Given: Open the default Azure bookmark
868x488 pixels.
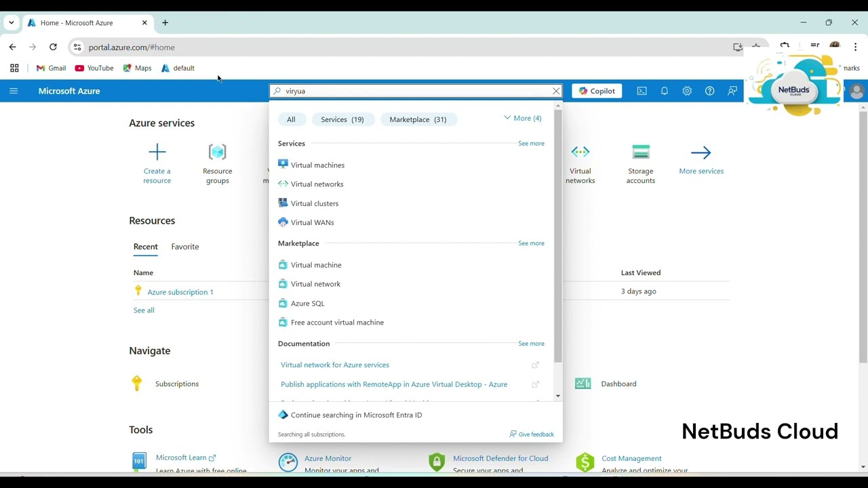Looking at the screenshot, I should [x=178, y=68].
